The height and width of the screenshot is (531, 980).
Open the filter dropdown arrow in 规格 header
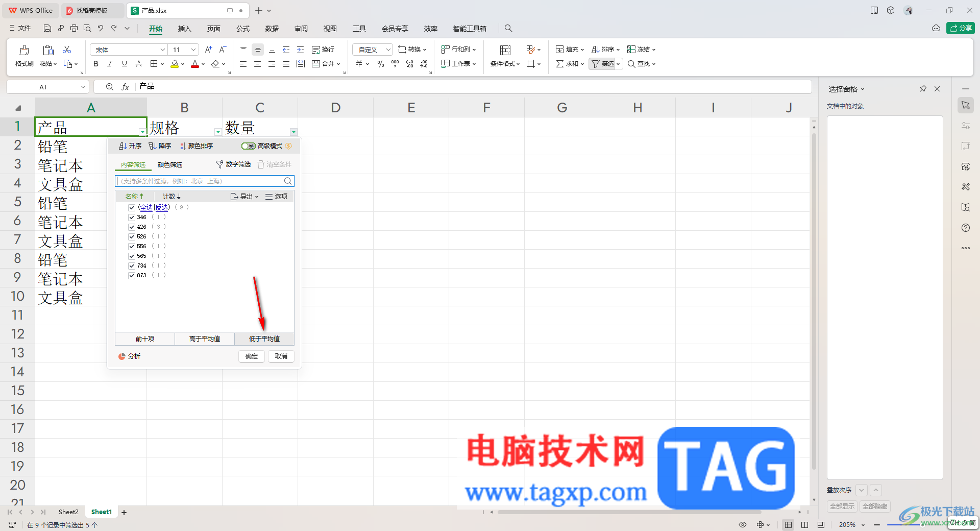pos(218,132)
